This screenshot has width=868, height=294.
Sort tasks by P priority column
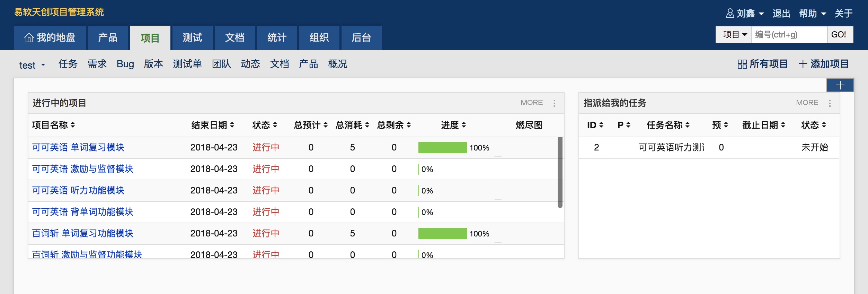624,125
